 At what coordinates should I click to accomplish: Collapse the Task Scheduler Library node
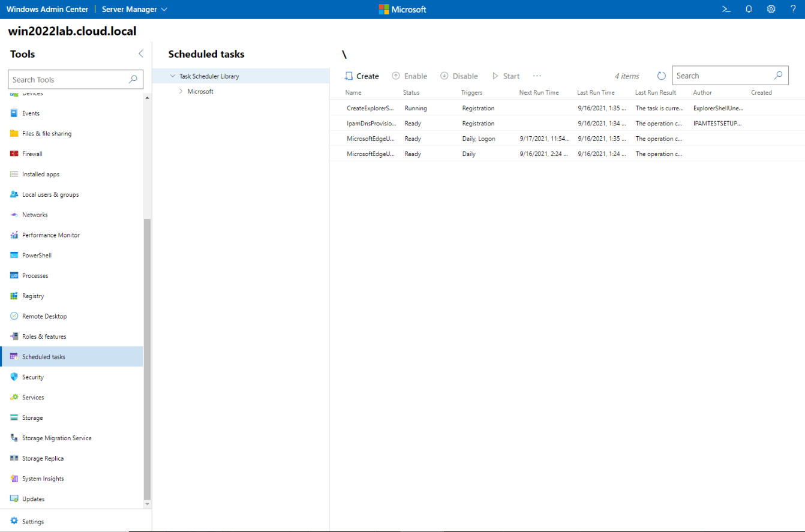coord(173,76)
